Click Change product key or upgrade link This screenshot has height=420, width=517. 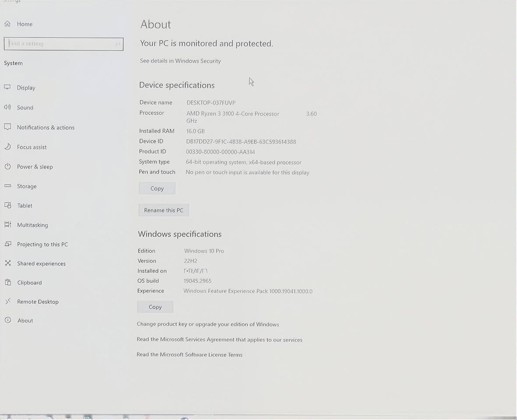[208, 324]
